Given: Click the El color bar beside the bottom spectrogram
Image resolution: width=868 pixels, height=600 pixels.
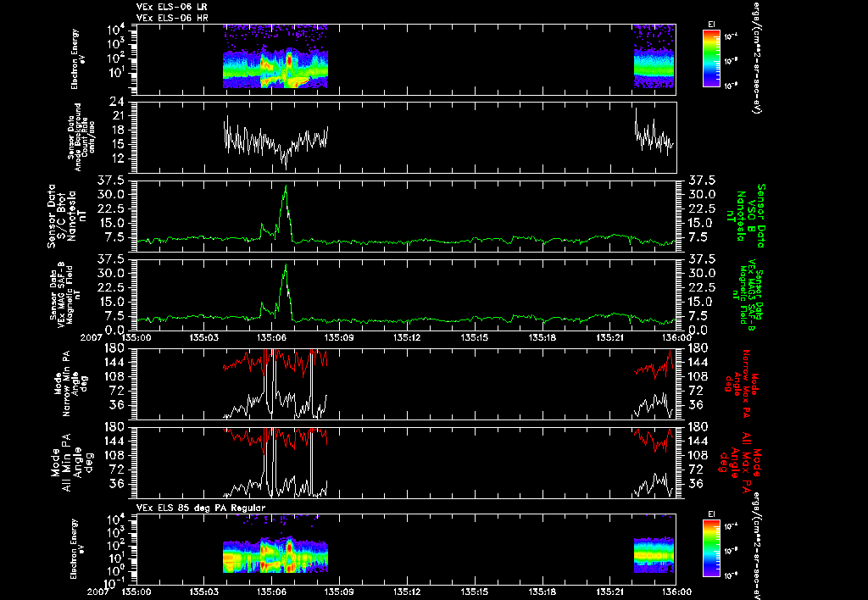Looking at the screenshot, I should (x=712, y=548).
